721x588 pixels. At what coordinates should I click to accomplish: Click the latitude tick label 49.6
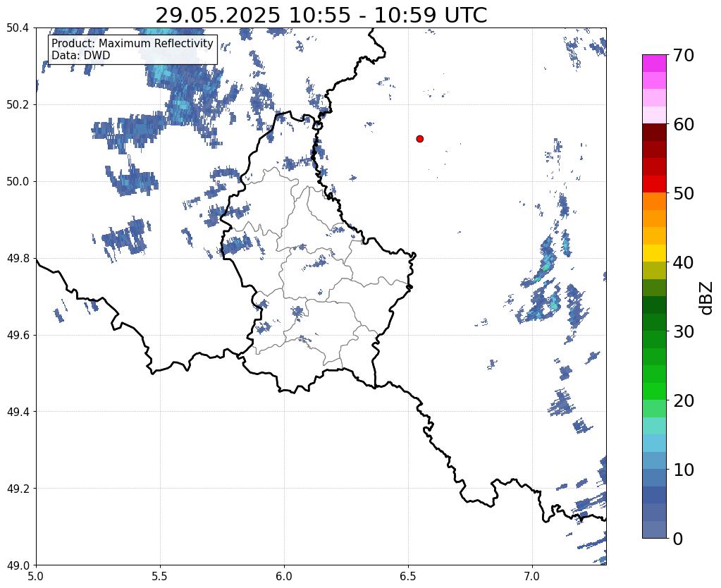click(18, 336)
